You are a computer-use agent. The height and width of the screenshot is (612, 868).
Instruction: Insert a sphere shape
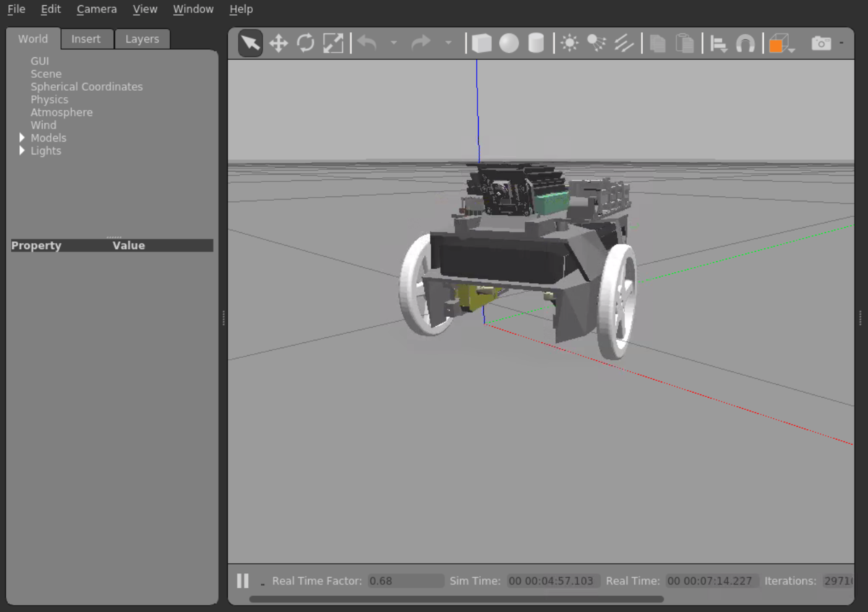[509, 43]
